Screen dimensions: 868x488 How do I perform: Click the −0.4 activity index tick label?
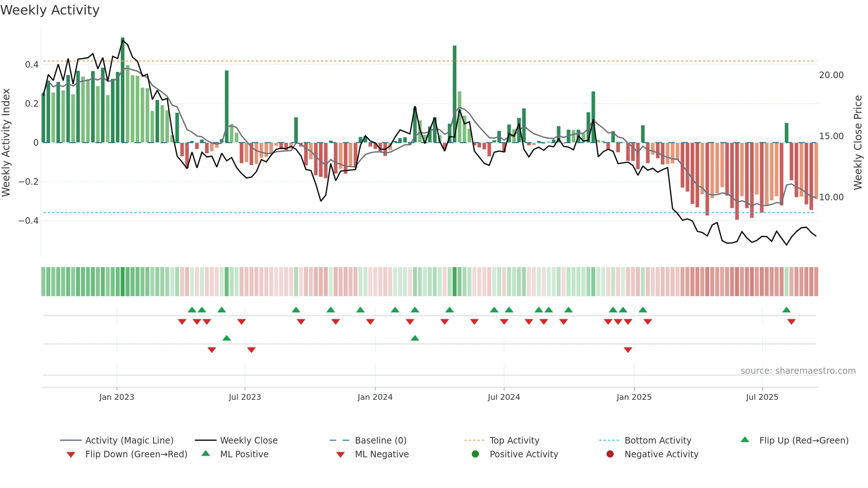tap(29, 221)
